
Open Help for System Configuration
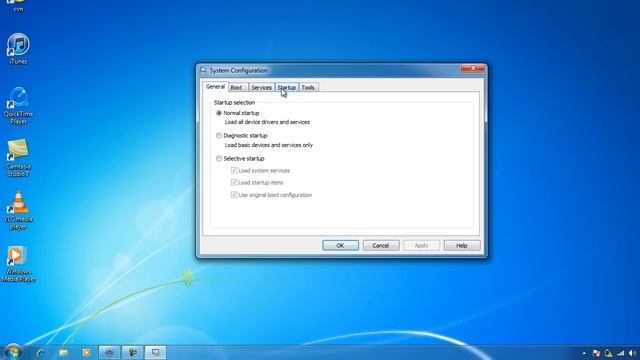pos(462,245)
